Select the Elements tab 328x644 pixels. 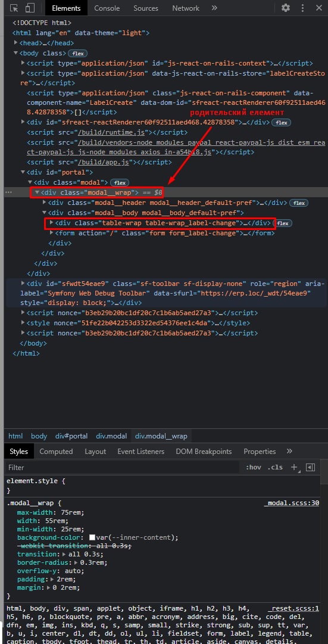(66, 8)
